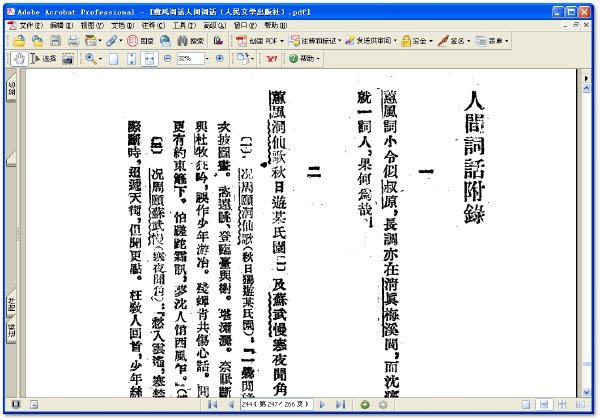Image resolution: width=600 pixels, height=420 pixels.
Task: Open a file with the folder icon
Action: [19, 41]
